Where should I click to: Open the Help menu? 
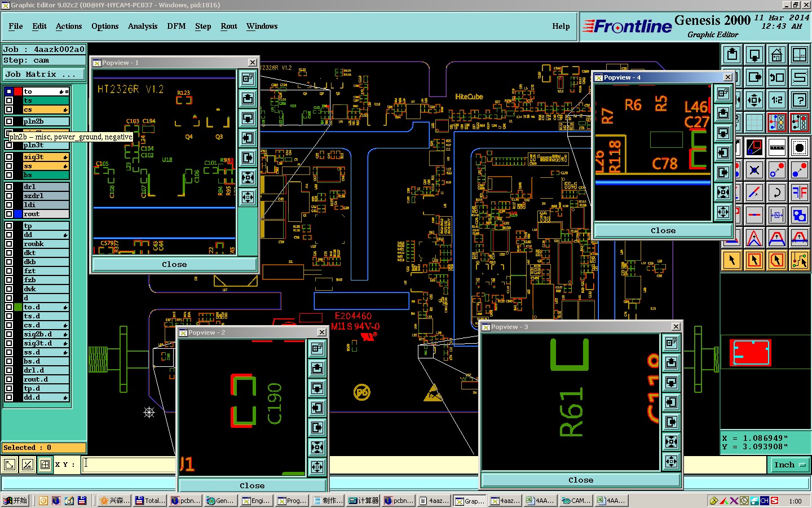[561, 26]
